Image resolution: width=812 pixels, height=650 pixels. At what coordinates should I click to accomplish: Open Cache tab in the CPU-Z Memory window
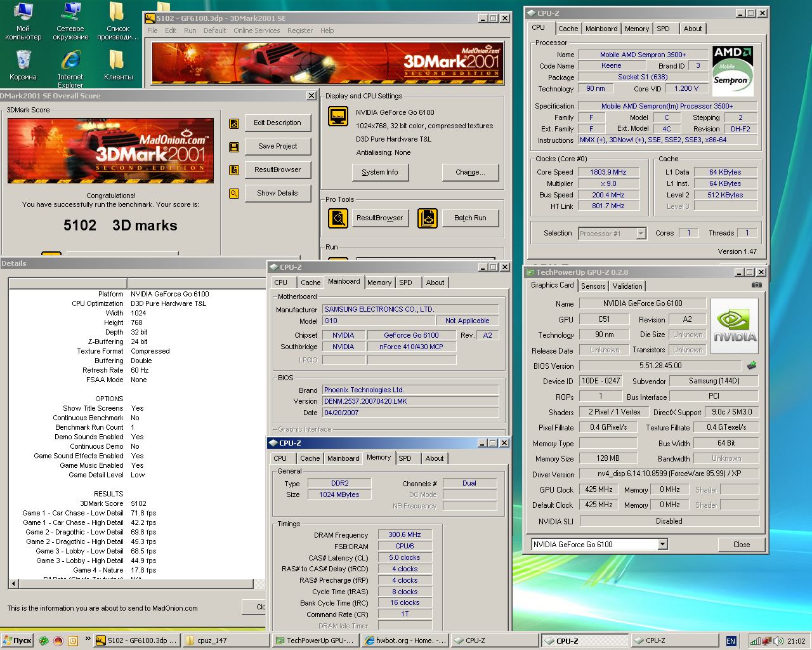(310, 458)
